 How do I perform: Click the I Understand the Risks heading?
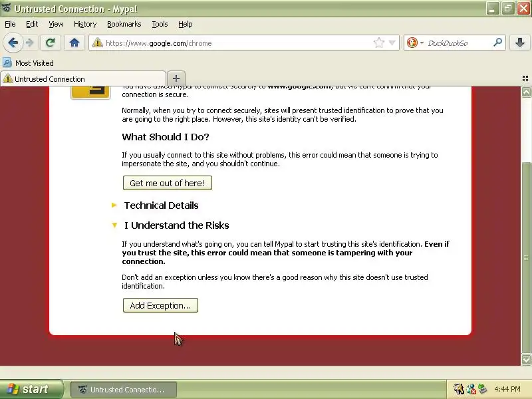click(176, 225)
